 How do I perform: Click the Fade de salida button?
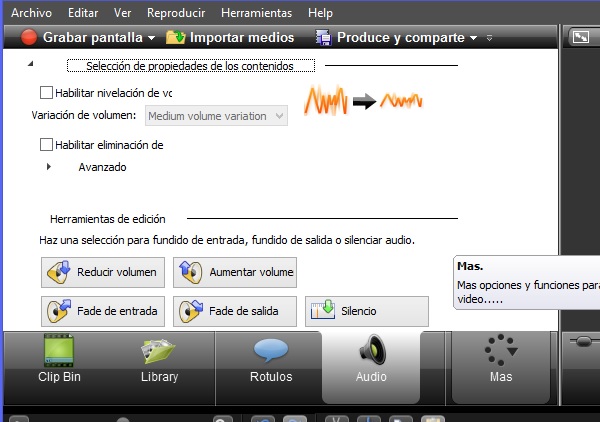click(236, 311)
